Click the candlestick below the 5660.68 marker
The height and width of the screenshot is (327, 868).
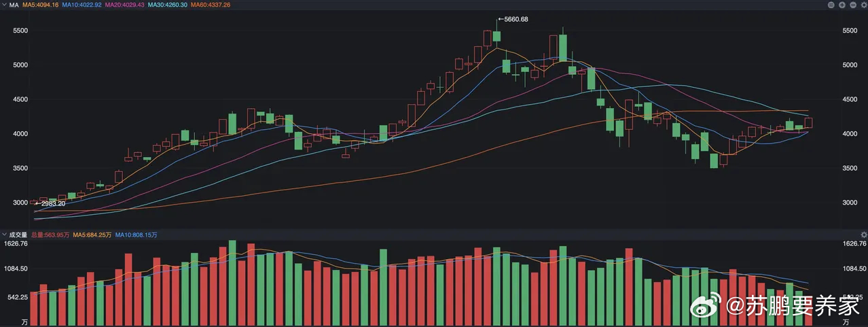496,36
